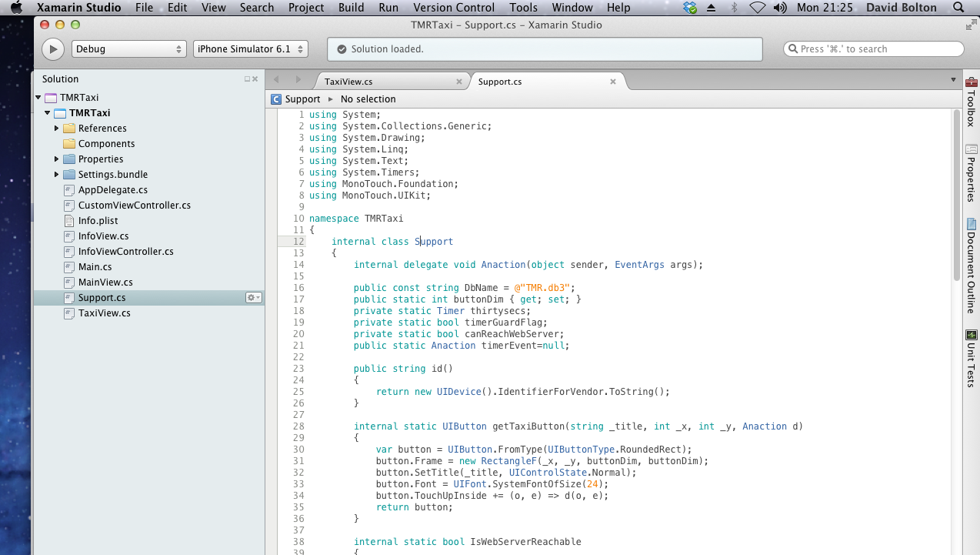
Task: Open the Project menu
Action: click(x=306, y=8)
